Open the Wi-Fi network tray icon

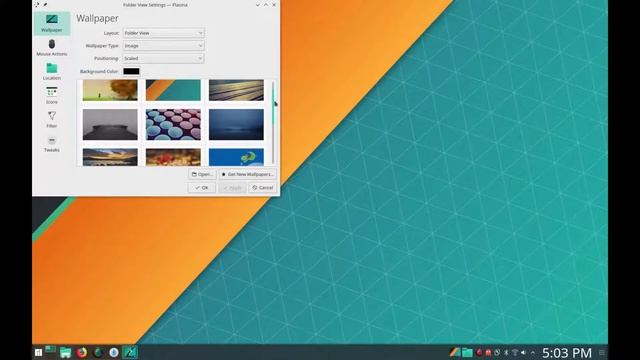pyautogui.click(x=515, y=352)
